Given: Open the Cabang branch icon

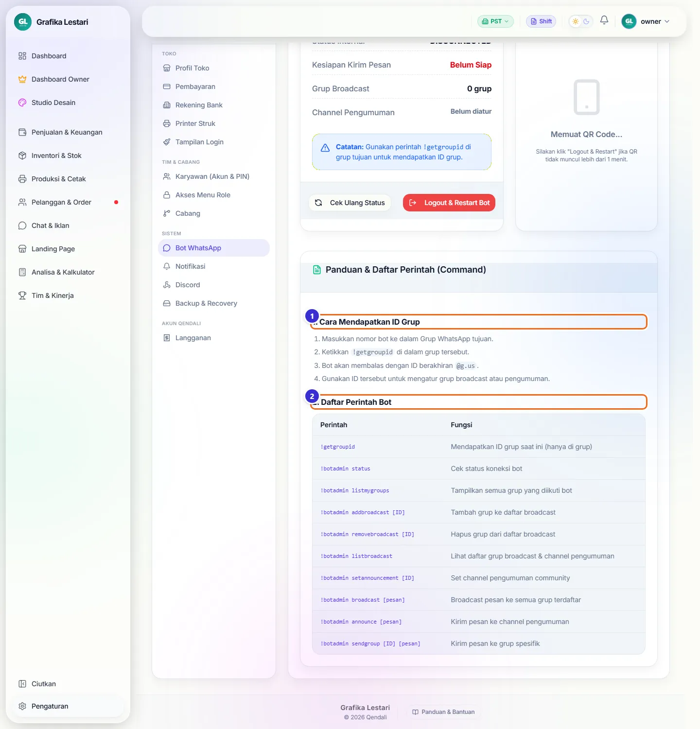Looking at the screenshot, I should click(x=167, y=213).
